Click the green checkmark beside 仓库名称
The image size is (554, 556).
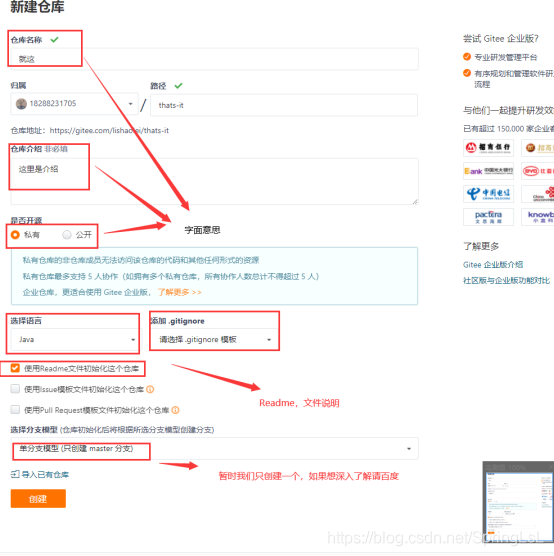[54, 40]
